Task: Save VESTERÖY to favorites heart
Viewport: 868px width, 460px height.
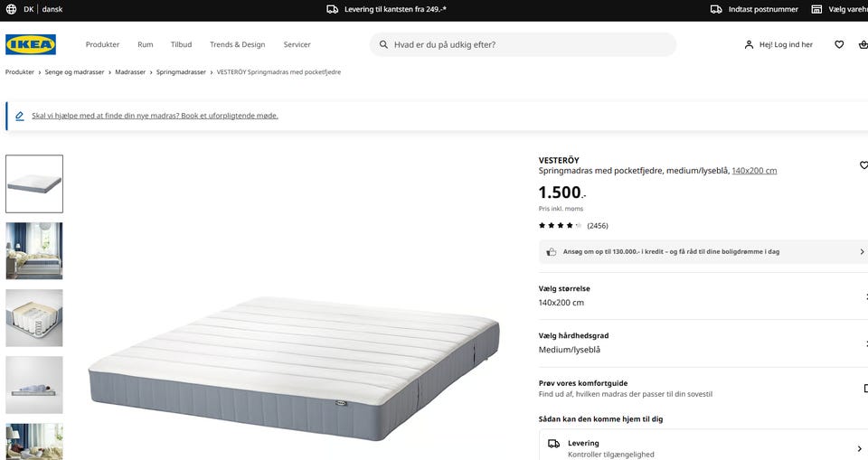Action: pyautogui.click(x=863, y=165)
